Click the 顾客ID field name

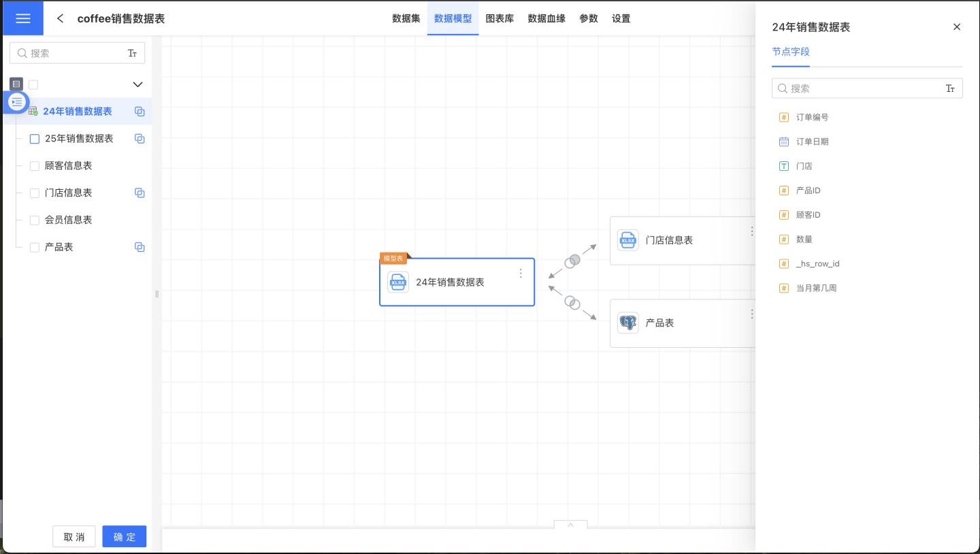808,215
